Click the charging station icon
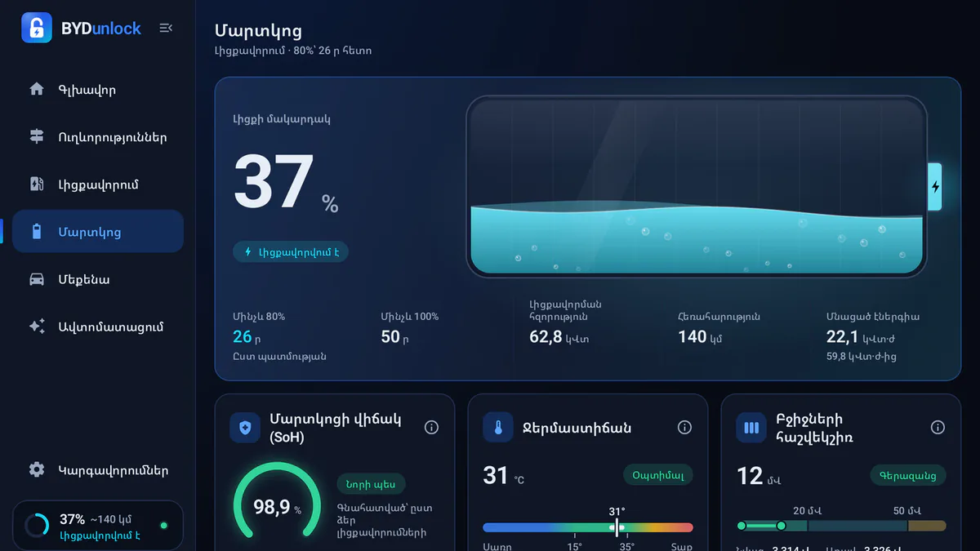Image resolution: width=980 pixels, height=551 pixels. [x=37, y=184]
